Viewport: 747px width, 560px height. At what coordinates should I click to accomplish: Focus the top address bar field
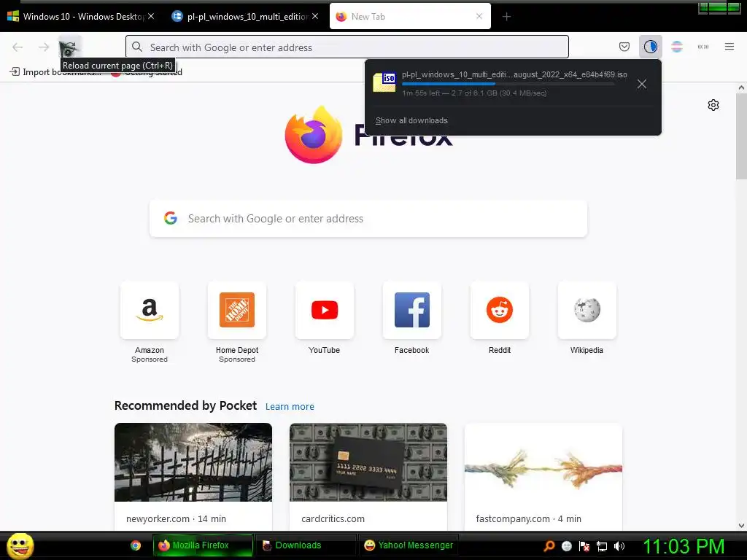[x=347, y=47]
